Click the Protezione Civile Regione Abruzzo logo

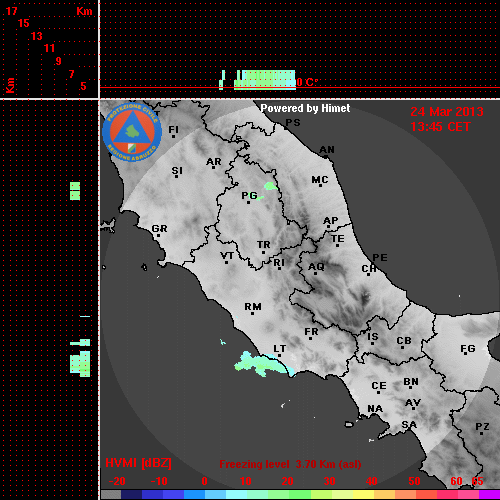coord(132,132)
